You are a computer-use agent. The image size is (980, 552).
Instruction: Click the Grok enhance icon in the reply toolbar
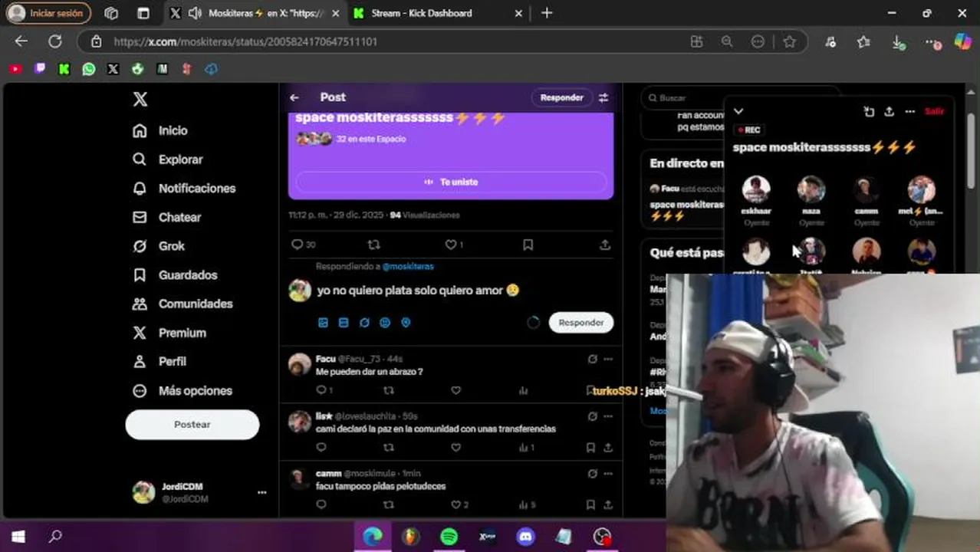click(x=364, y=323)
